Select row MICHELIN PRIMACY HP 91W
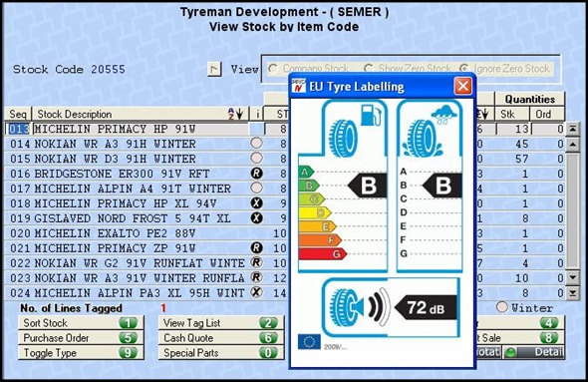 tap(141, 129)
